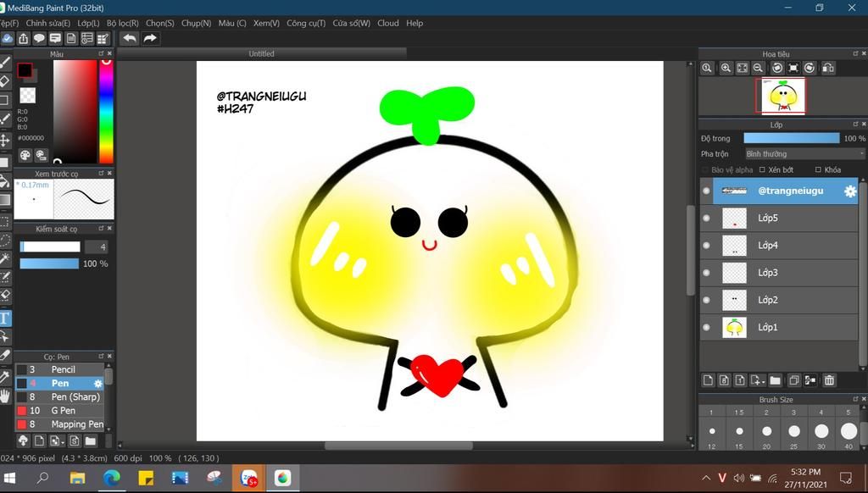Image resolution: width=868 pixels, height=493 pixels.
Task: Click the zoom out magnifier in navigator
Action: (759, 68)
